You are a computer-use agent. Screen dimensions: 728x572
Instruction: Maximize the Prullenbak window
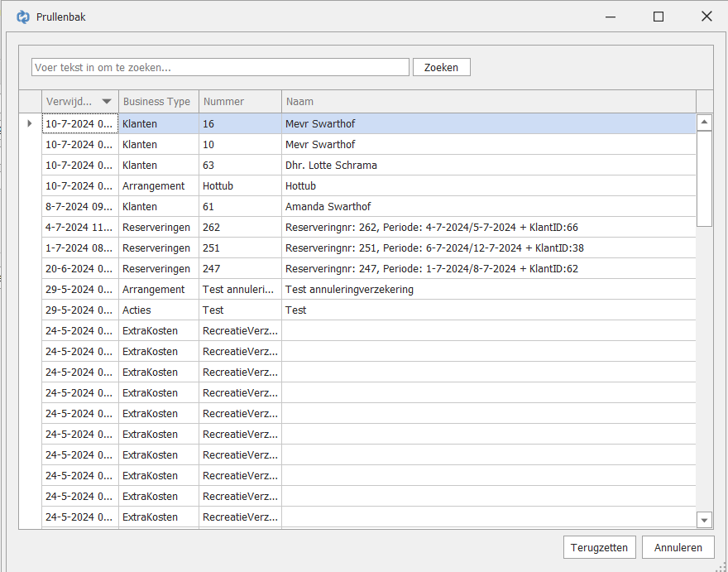659,17
